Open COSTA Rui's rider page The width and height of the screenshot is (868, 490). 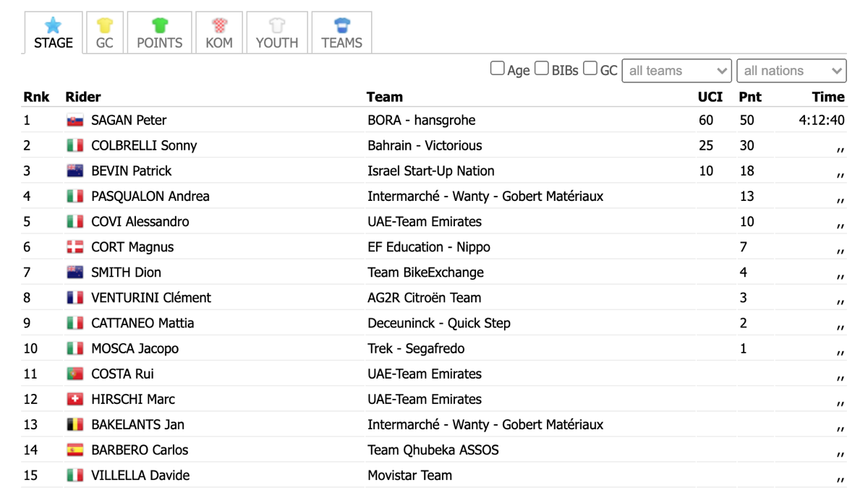(x=122, y=374)
